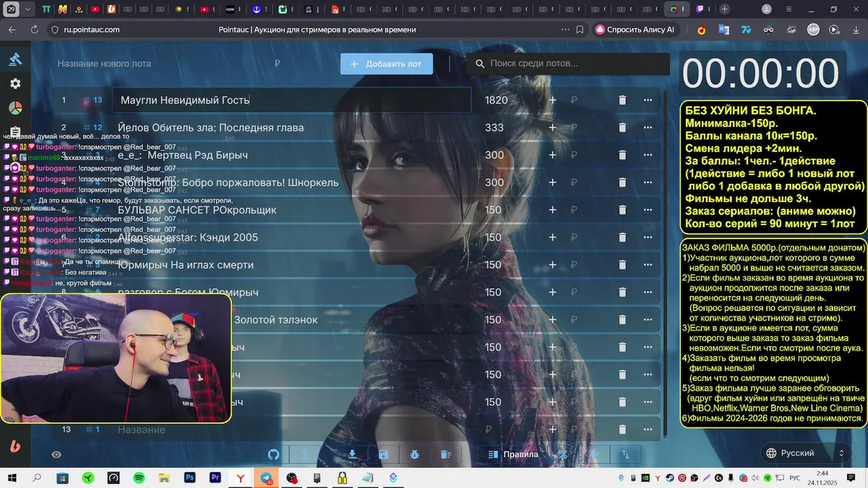Delete the Йелов Обитель зла lot
The width and height of the screenshot is (868, 488).
pos(623,127)
